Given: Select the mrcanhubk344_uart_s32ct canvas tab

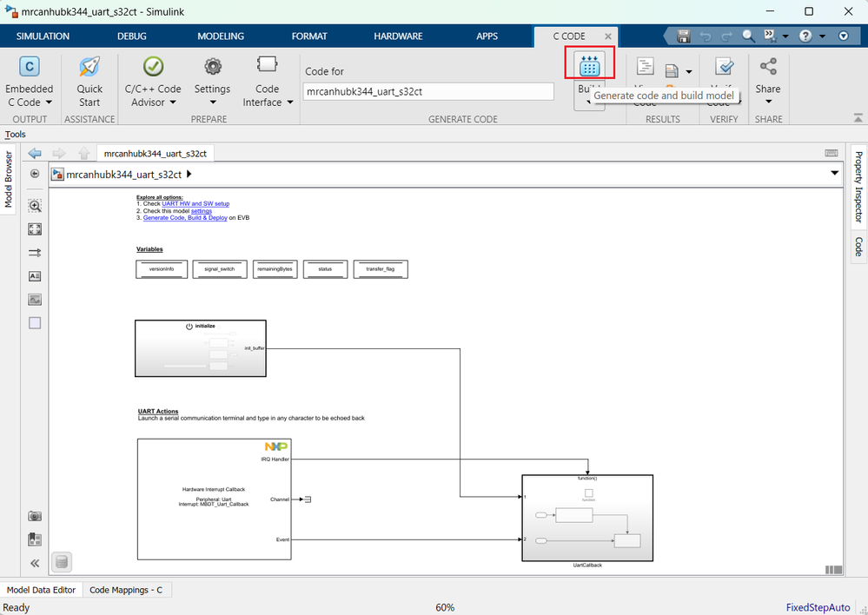Looking at the screenshot, I should coord(155,154).
